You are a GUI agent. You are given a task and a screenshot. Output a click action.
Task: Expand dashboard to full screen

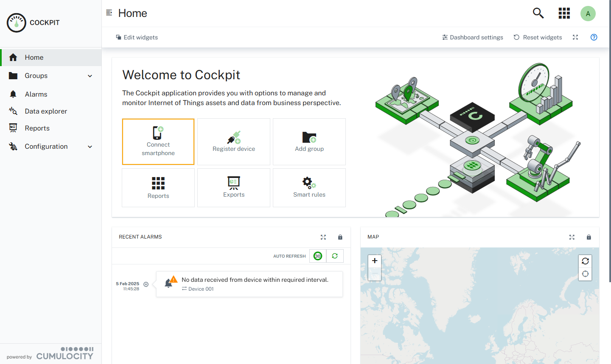pos(575,37)
